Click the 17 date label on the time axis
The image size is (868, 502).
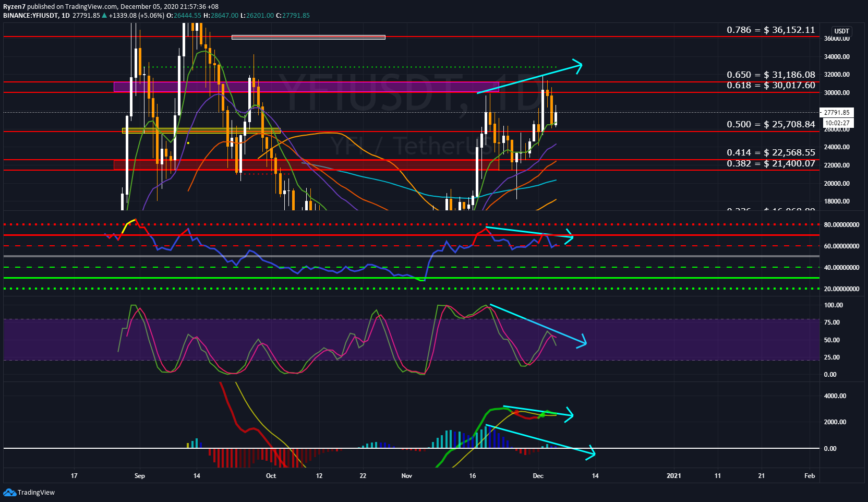click(x=74, y=475)
